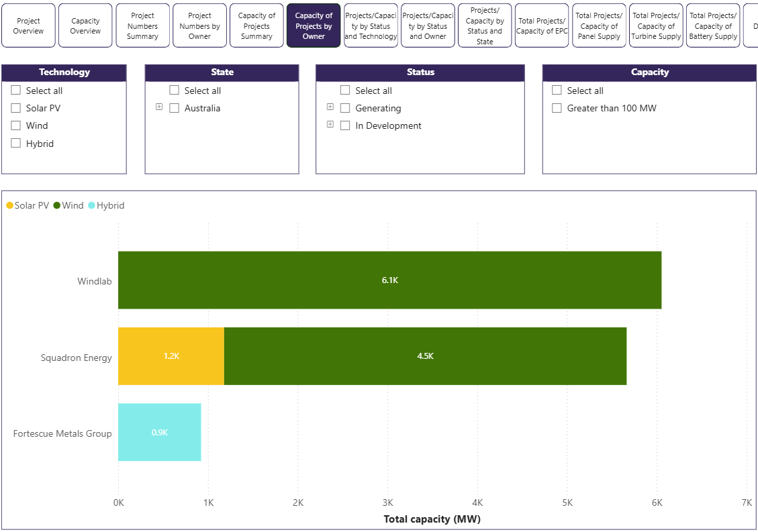Open Total Projects/Capacity of EPC page
This screenshot has width=758, height=532.
coord(542,25)
